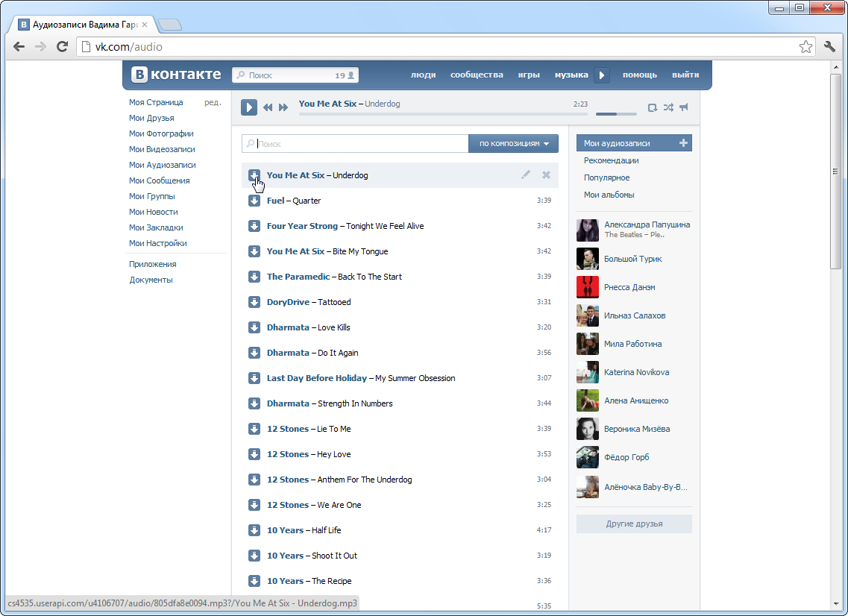The height and width of the screenshot is (616, 848).
Task: Open the люди menu item
Action: click(x=424, y=75)
